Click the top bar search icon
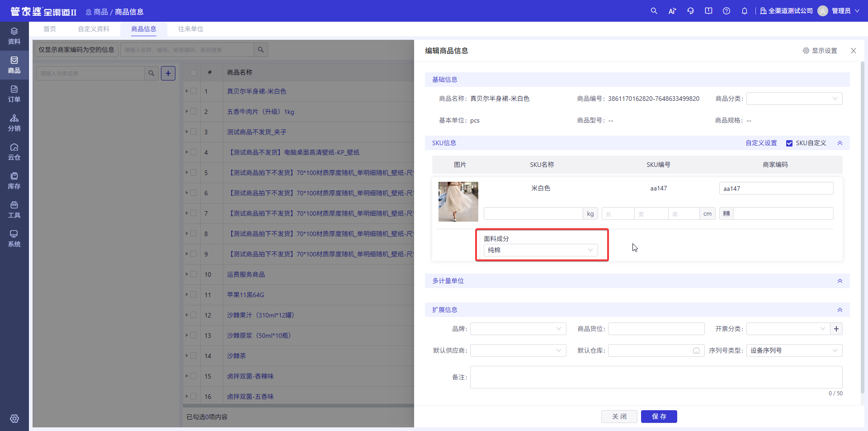Viewport: 868px width, 431px height. [654, 11]
